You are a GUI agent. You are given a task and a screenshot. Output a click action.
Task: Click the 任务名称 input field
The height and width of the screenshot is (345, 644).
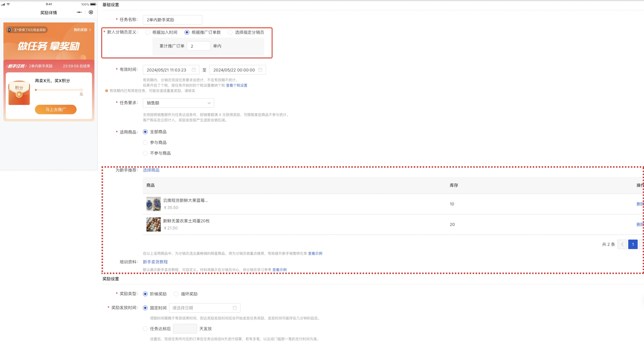point(172,20)
